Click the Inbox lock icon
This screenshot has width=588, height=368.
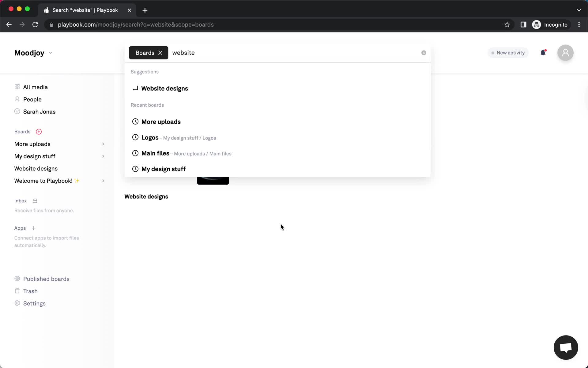(x=35, y=201)
